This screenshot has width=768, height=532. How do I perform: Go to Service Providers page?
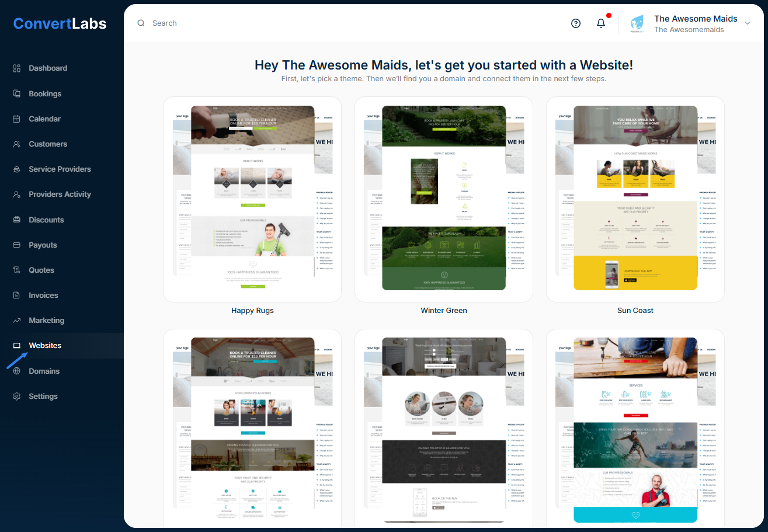pos(60,169)
